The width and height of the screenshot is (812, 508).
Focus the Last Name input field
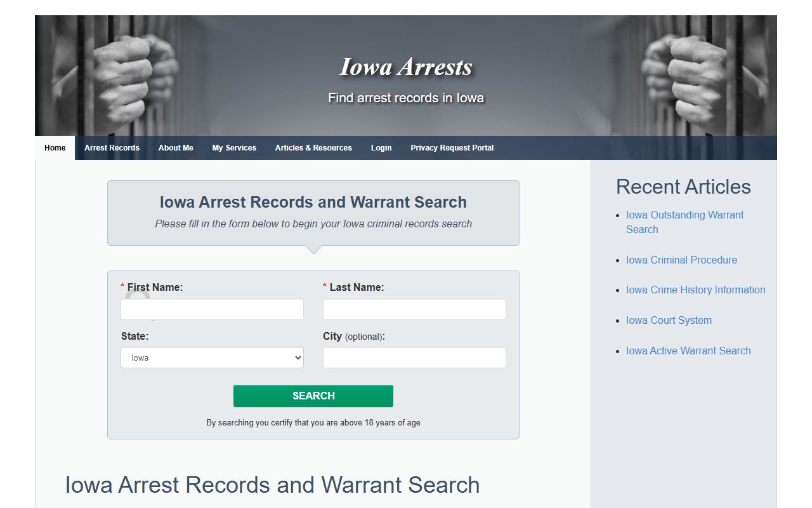tap(414, 309)
